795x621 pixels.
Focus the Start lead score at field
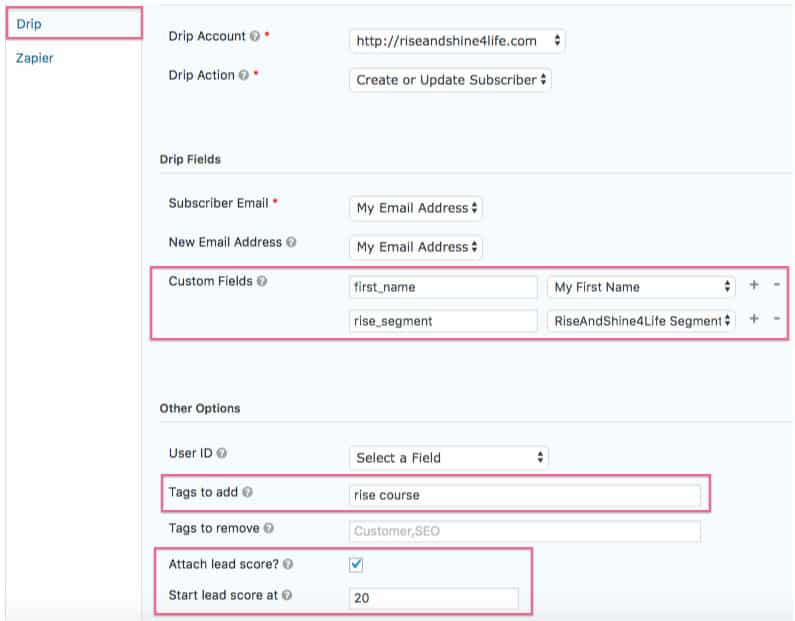433,599
